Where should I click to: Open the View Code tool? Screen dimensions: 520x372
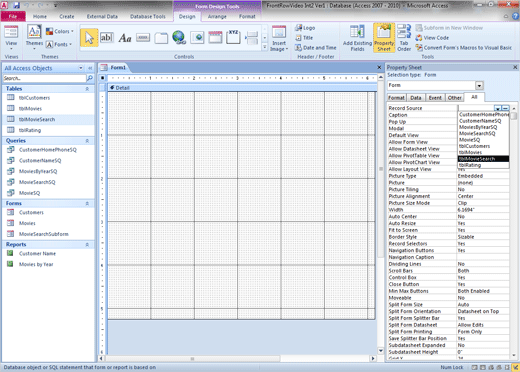tap(432, 38)
